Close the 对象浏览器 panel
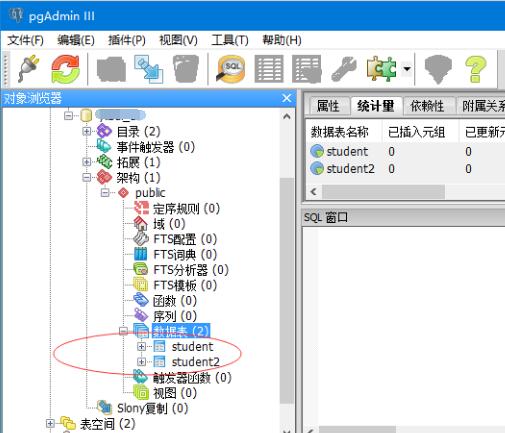Image resolution: width=505 pixels, height=433 pixels. (286, 98)
